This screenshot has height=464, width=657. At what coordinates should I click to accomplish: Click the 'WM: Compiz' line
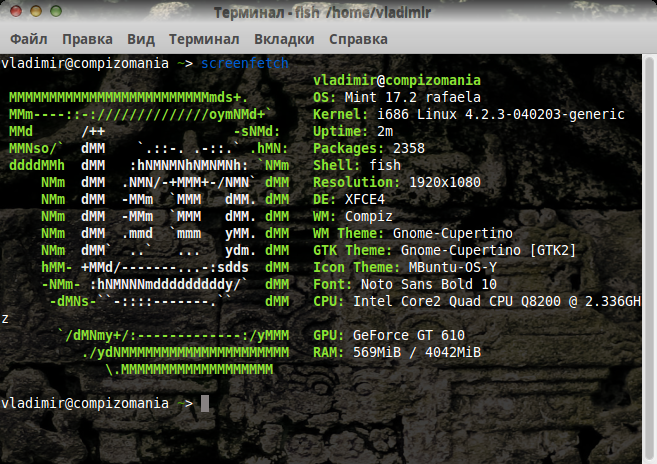353,216
